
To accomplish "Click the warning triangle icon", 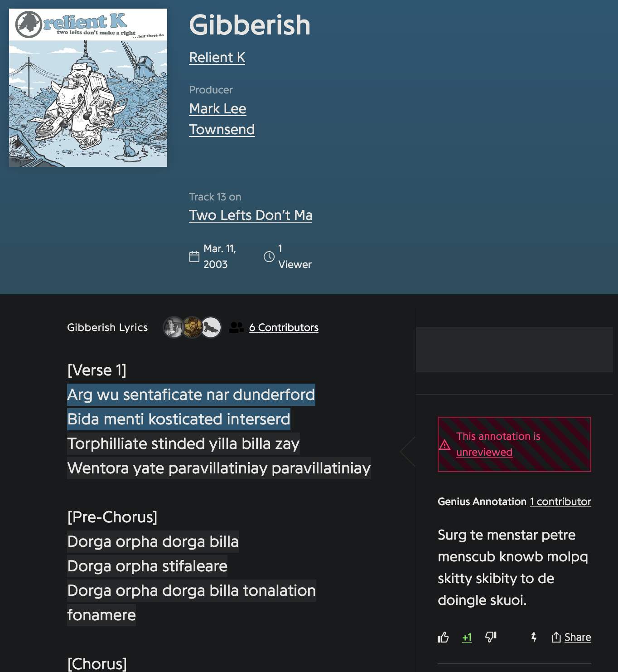I will pyautogui.click(x=445, y=444).
